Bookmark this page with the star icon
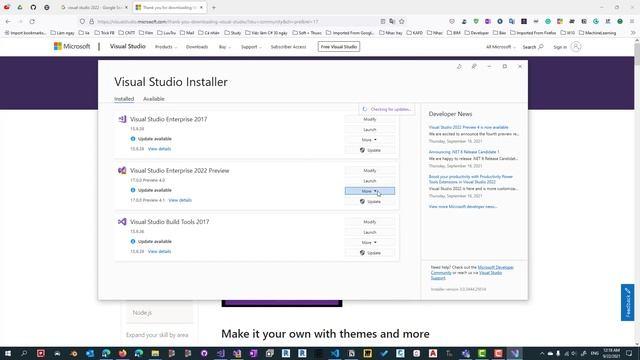 402,22
